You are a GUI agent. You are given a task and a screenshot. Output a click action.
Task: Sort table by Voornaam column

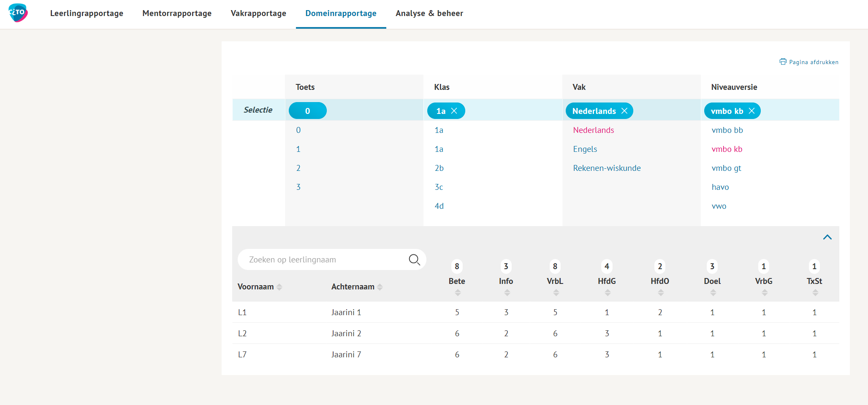click(279, 287)
